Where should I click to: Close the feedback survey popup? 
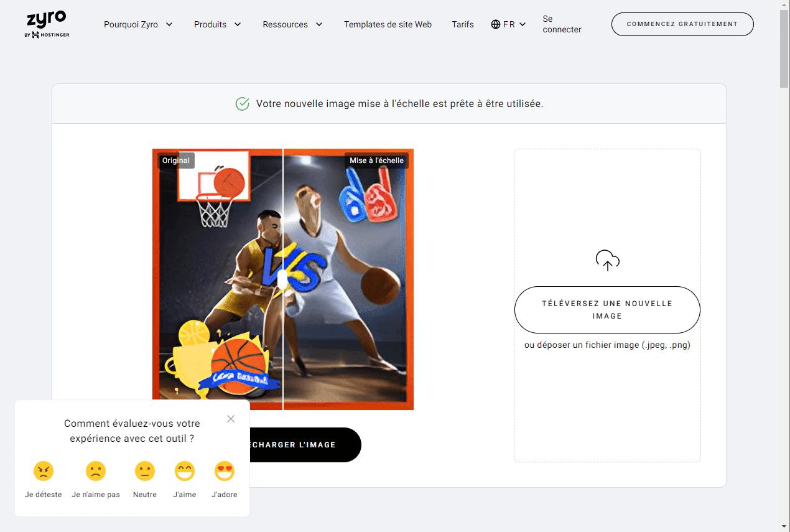tap(231, 419)
